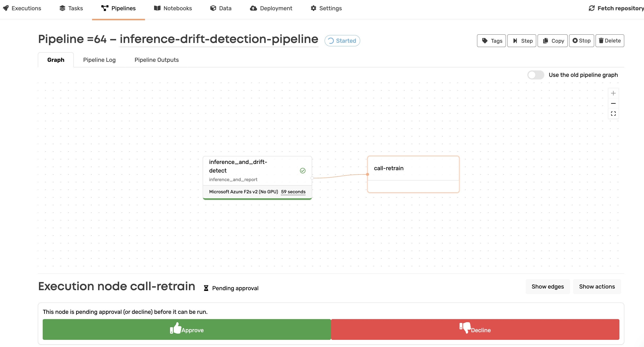Fit the graph to view

pyautogui.click(x=613, y=114)
